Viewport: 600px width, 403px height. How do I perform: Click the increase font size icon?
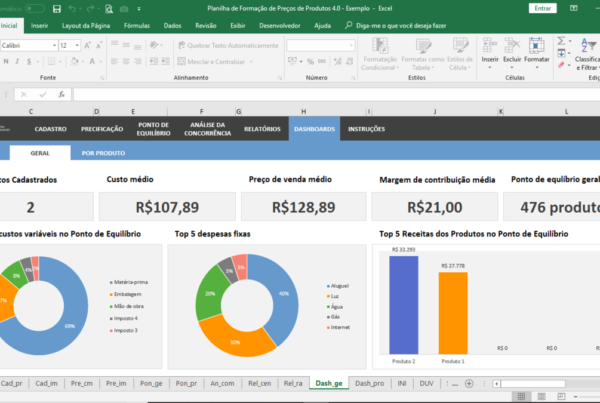coord(87,46)
